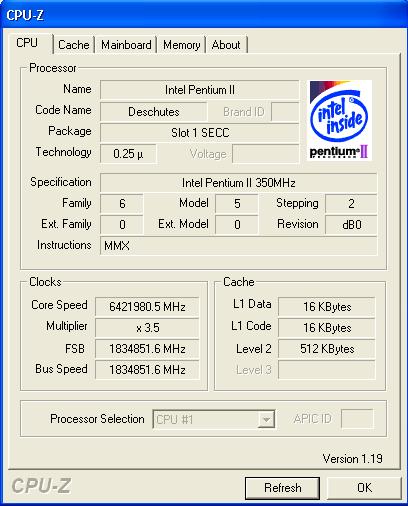408x506 pixels.
Task: Open the Mainboard tab
Action: pyautogui.click(x=126, y=45)
